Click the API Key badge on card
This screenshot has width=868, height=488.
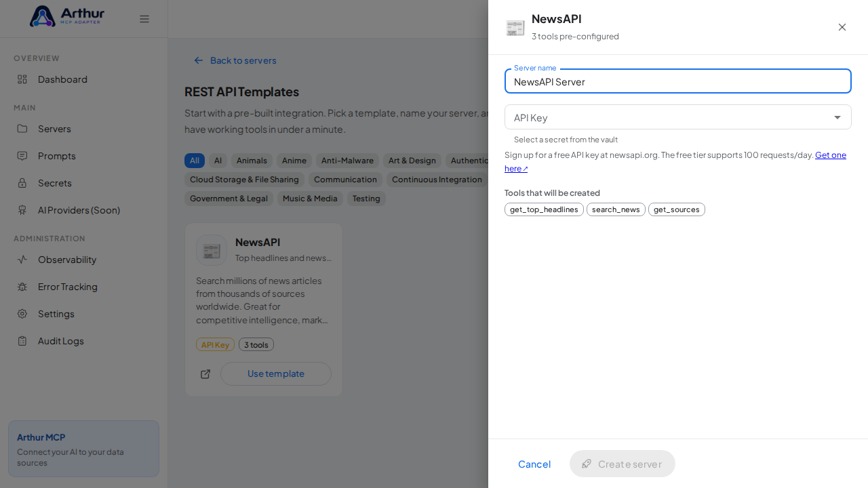pos(215,344)
